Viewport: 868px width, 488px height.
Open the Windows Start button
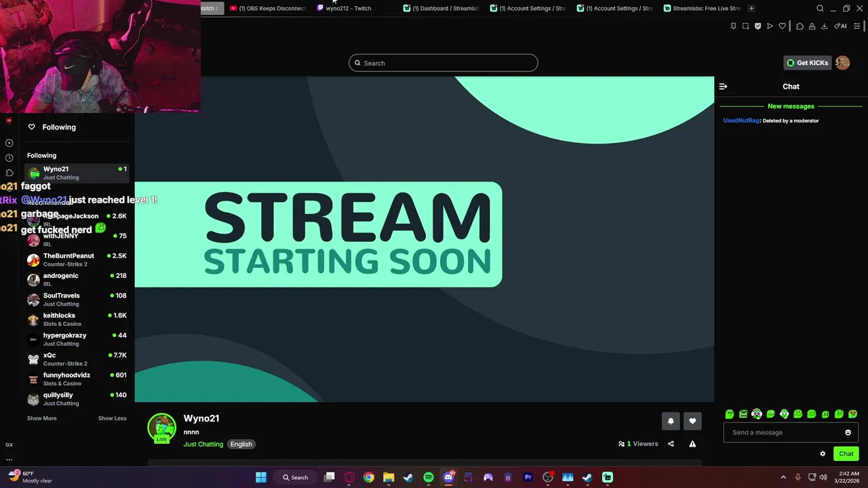tap(261, 477)
